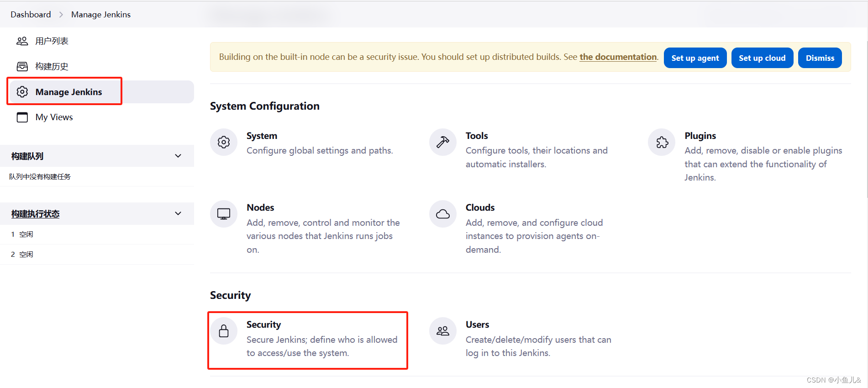Click executor row '2 空闲'
Image resolution: width=868 pixels, height=388 pixels.
coord(97,255)
